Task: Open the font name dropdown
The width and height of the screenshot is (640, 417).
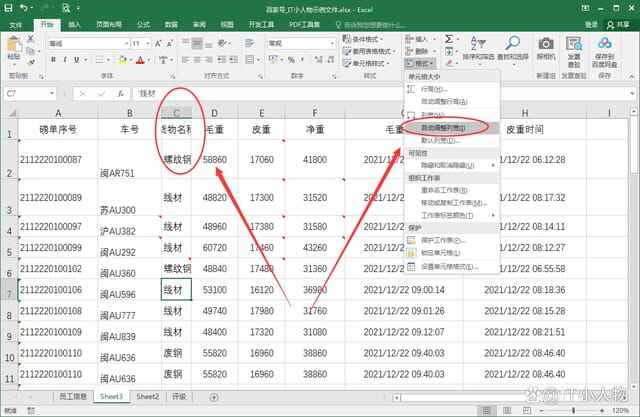Action: [126, 43]
